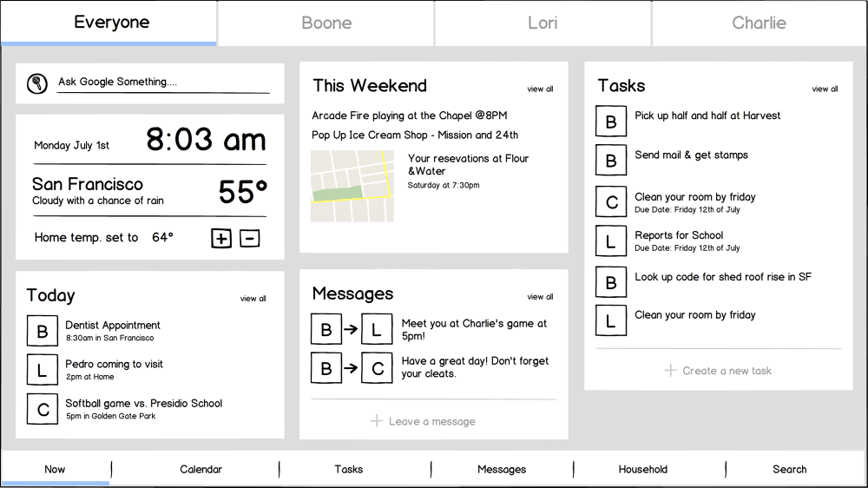Click Leave a message
The image size is (868, 488).
[423, 421]
